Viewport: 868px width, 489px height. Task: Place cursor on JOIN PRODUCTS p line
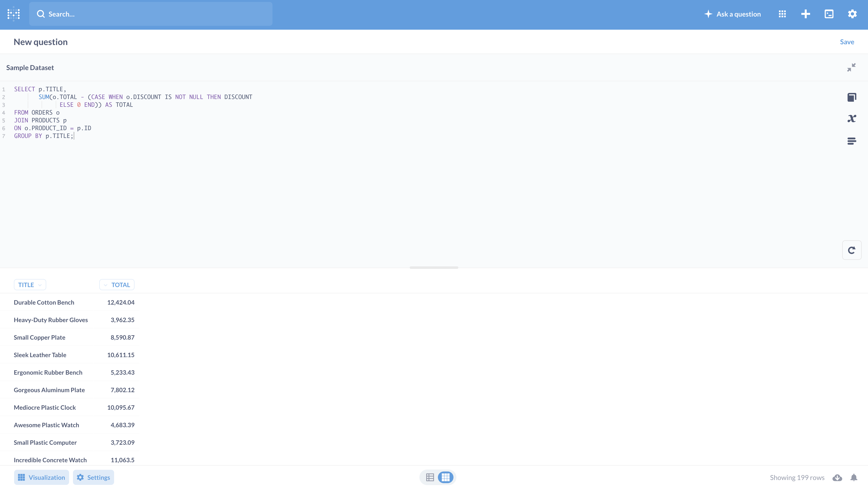point(40,120)
